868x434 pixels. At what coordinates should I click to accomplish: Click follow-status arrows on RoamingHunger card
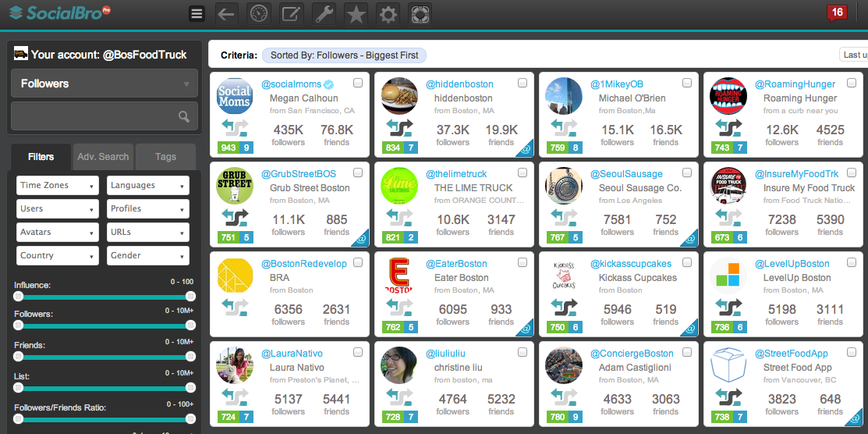[x=728, y=127]
